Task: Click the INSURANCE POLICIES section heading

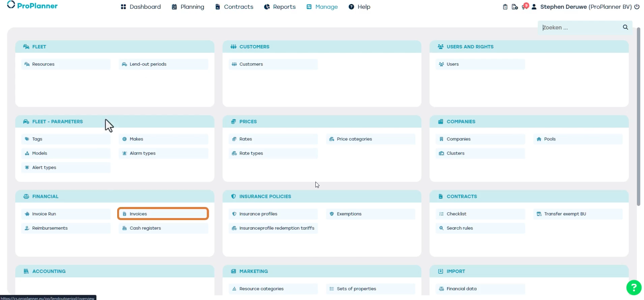Action: [265, 197]
